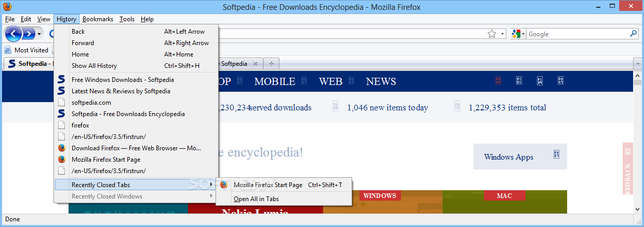Open the Help menu
This screenshot has width=644, height=227.
click(147, 19)
